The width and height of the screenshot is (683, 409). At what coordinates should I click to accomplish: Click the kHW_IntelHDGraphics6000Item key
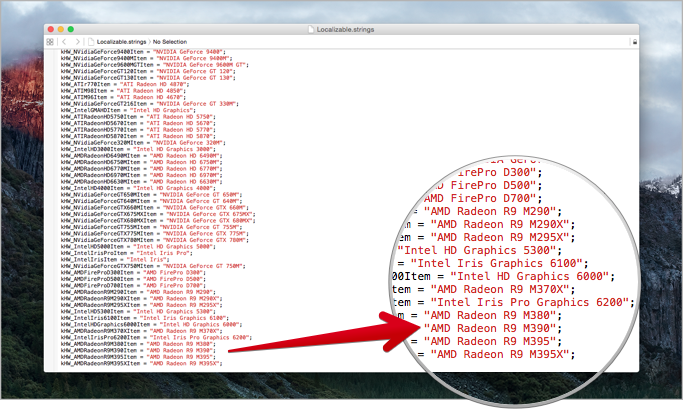coord(105,325)
